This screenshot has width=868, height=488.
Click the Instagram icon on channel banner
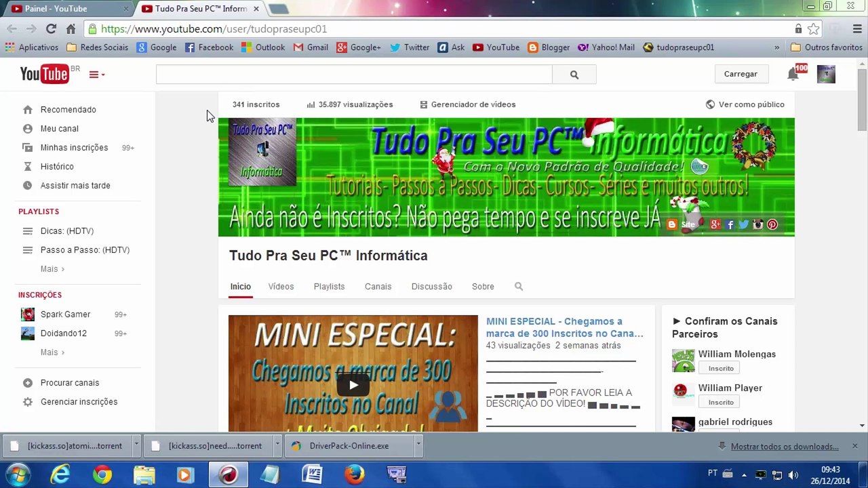point(758,224)
